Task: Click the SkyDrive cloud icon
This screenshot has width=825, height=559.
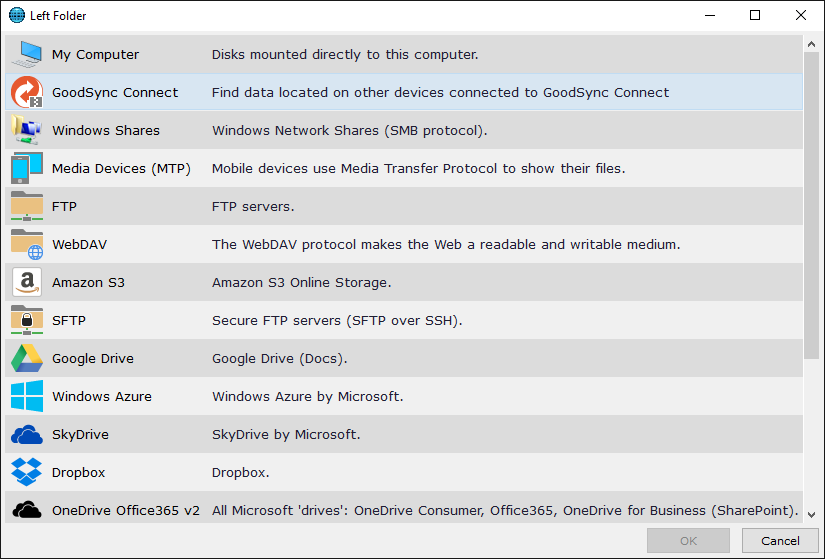Action: (x=26, y=434)
